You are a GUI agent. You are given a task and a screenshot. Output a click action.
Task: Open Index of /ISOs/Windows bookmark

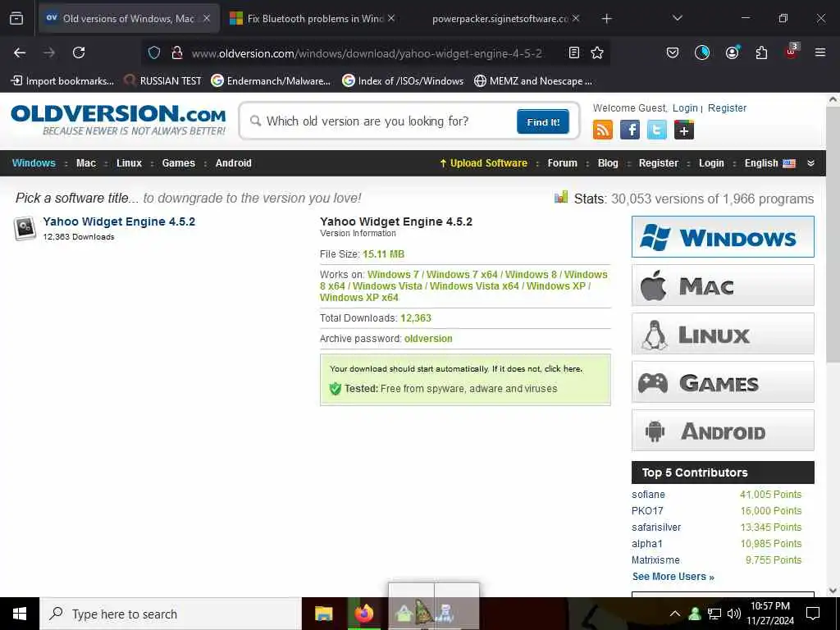click(403, 81)
